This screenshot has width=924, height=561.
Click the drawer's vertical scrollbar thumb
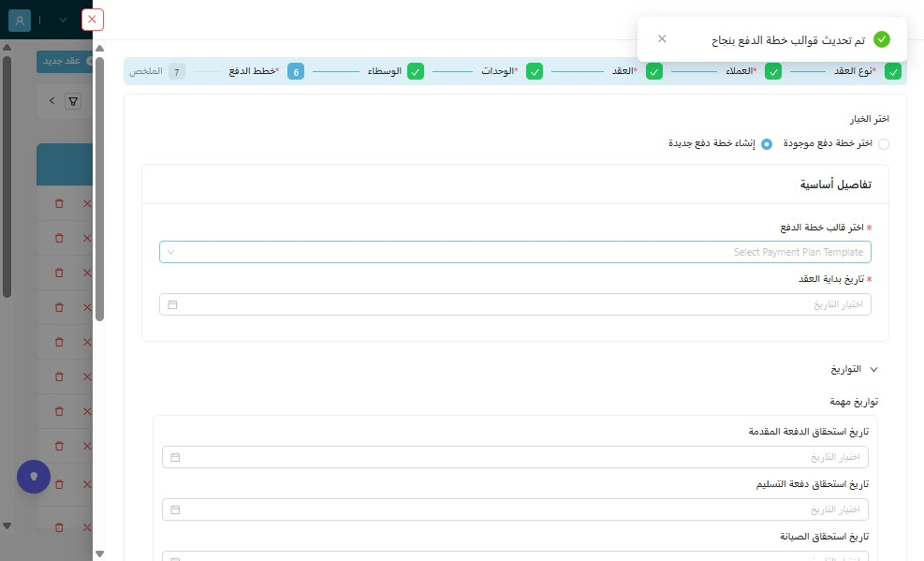99,188
